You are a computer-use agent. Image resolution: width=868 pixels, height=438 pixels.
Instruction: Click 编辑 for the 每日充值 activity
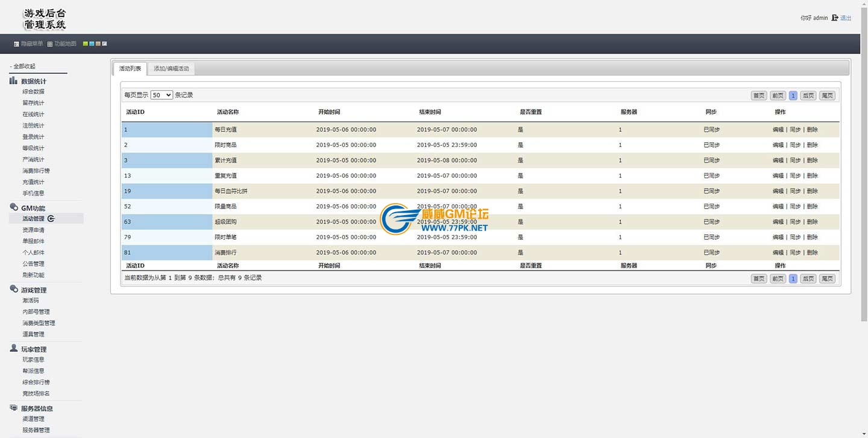pyautogui.click(x=778, y=130)
